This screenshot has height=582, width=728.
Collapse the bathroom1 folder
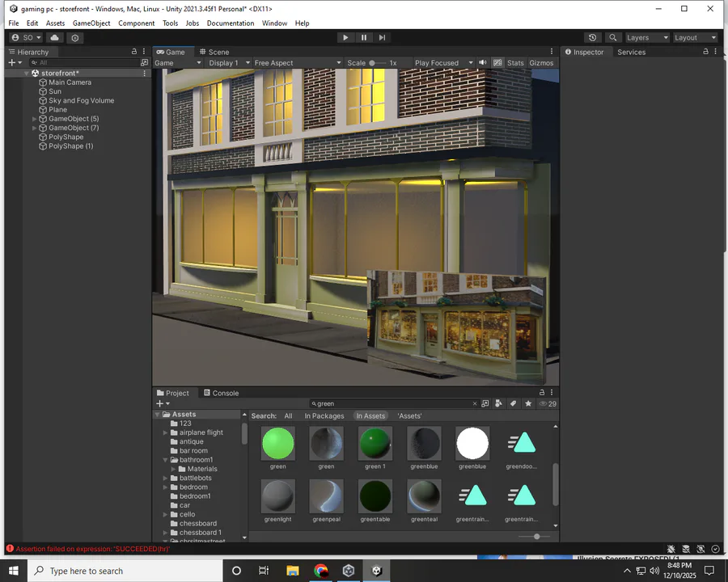(165, 460)
